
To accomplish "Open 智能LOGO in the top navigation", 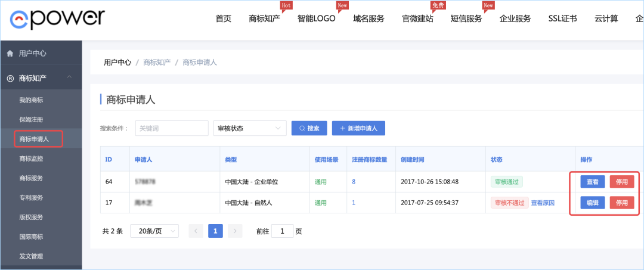I will (x=316, y=18).
